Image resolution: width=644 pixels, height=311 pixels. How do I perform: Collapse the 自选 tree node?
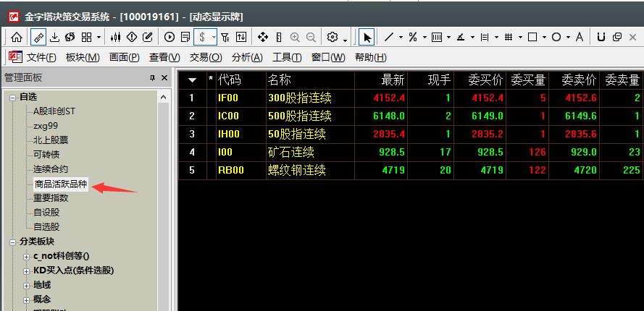pos(13,98)
